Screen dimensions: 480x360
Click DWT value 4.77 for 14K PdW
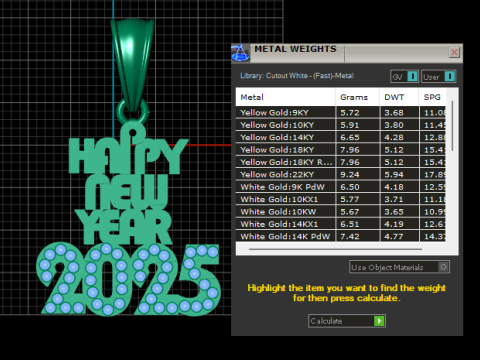(x=394, y=236)
